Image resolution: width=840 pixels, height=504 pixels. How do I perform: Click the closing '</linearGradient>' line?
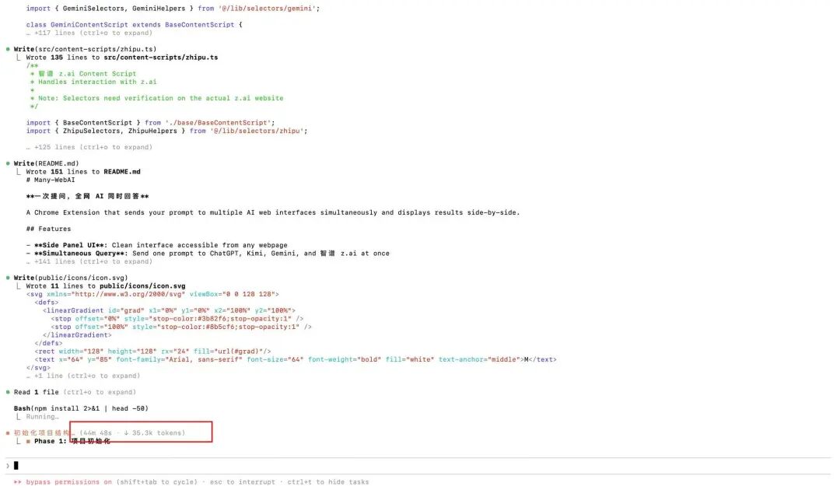click(77, 335)
